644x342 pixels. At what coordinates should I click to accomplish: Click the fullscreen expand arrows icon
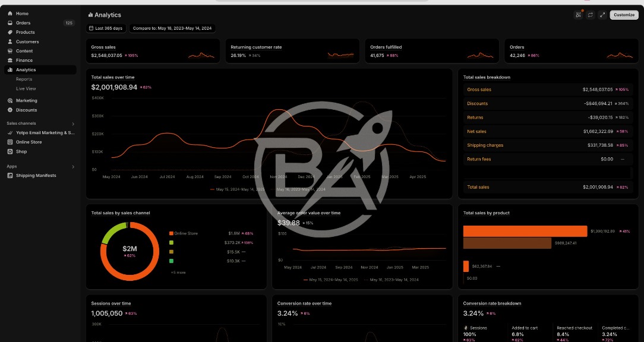point(602,15)
